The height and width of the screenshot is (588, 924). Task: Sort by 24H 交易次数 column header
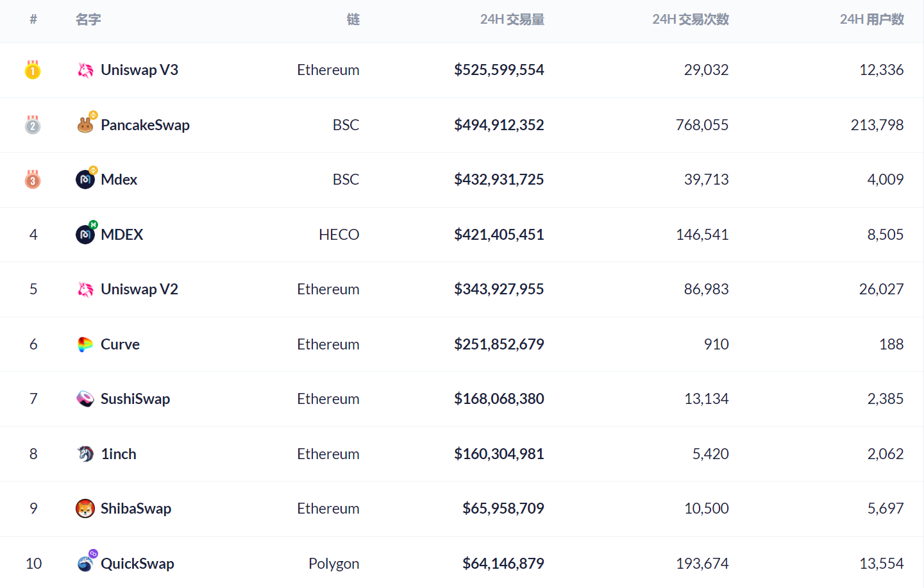[x=690, y=20]
